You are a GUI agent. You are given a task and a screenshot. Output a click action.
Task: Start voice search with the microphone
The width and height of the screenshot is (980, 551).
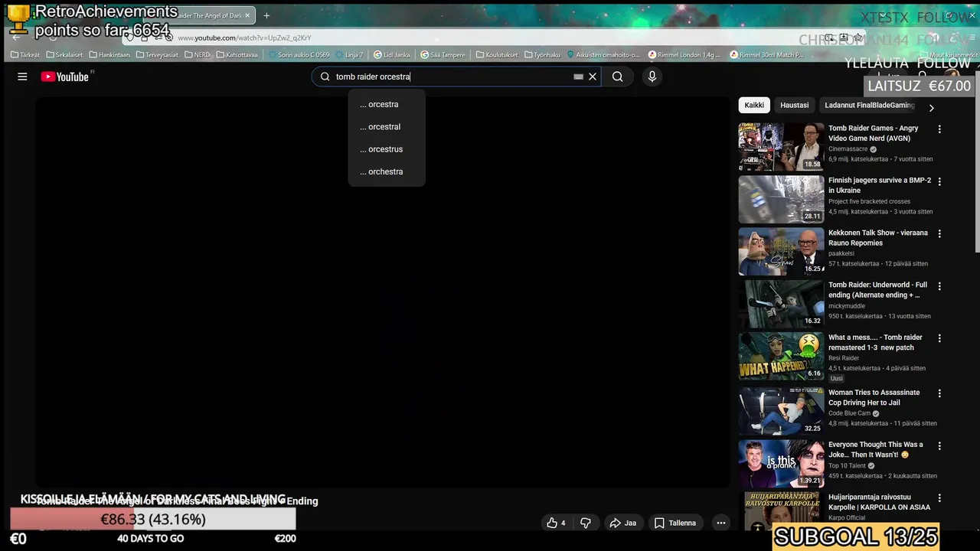click(x=652, y=77)
